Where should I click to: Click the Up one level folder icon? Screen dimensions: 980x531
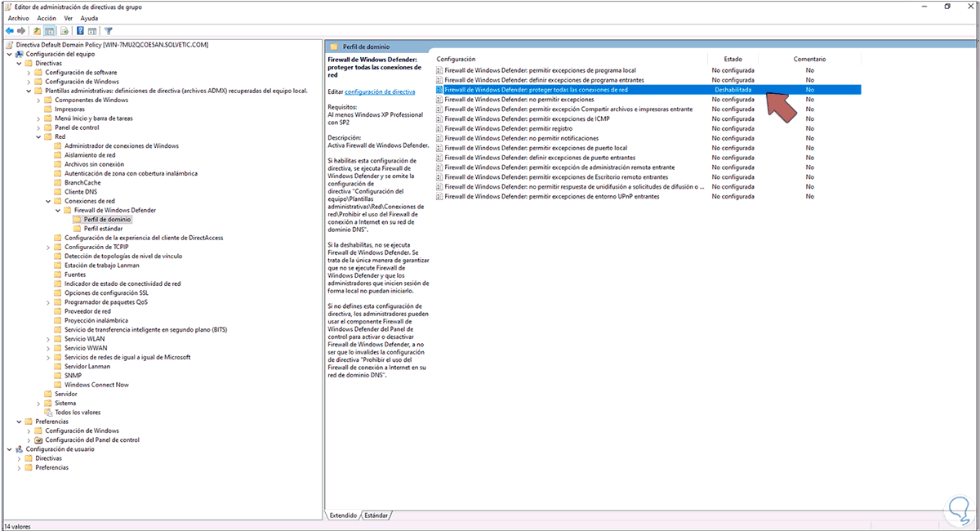coord(38,31)
